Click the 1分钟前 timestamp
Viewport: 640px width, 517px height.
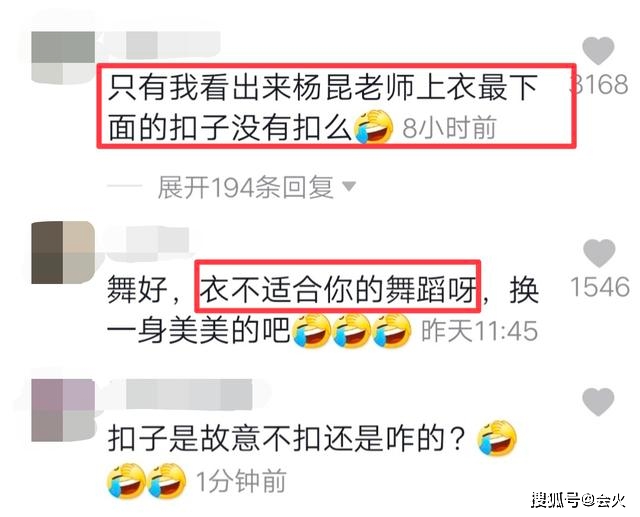coord(241,481)
